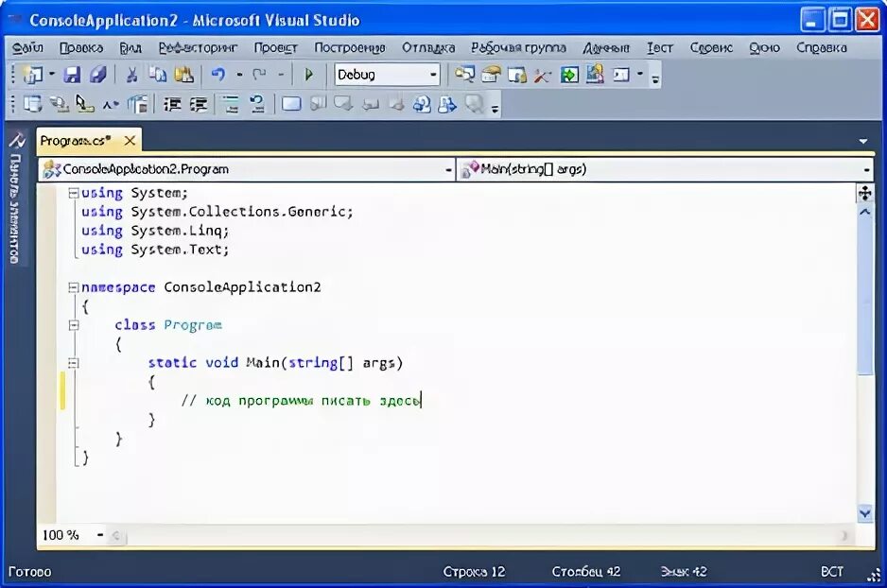Screen dimensions: 887x588
Task: Undo the last action with the blue arrow
Action: click(x=217, y=75)
